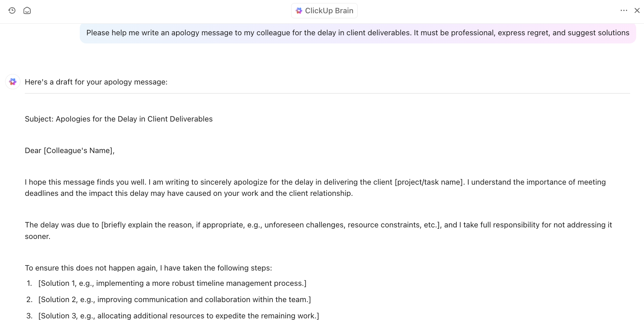Click the smiling house icon in header
The height and width of the screenshot is (334, 644).
tap(27, 11)
